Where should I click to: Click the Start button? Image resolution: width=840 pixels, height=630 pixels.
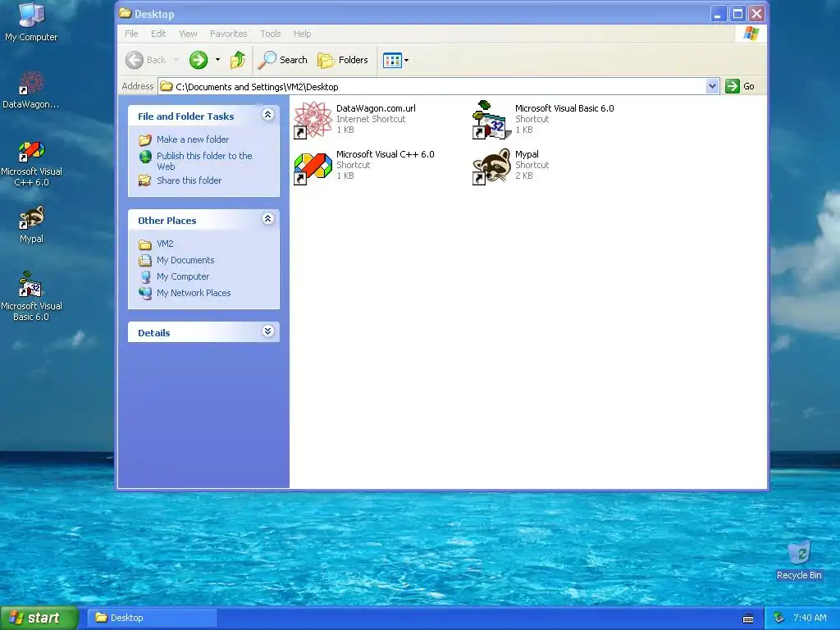click(x=39, y=619)
